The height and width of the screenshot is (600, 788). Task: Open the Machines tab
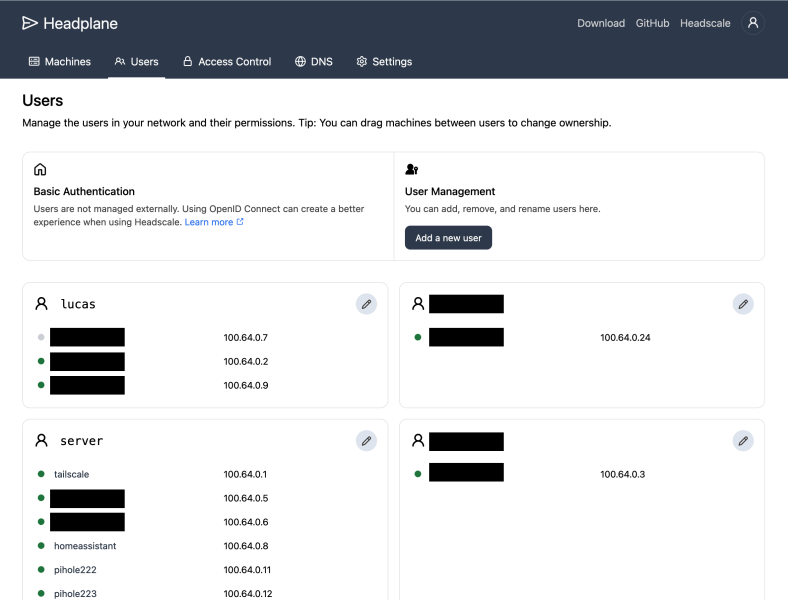60,62
